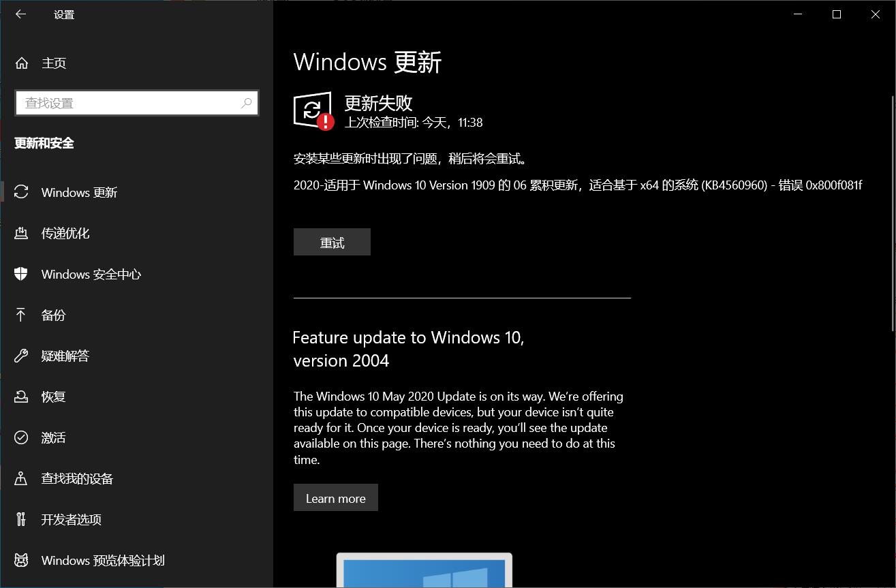
Task: Open the 疑难解答 page
Action: click(136, 356)
